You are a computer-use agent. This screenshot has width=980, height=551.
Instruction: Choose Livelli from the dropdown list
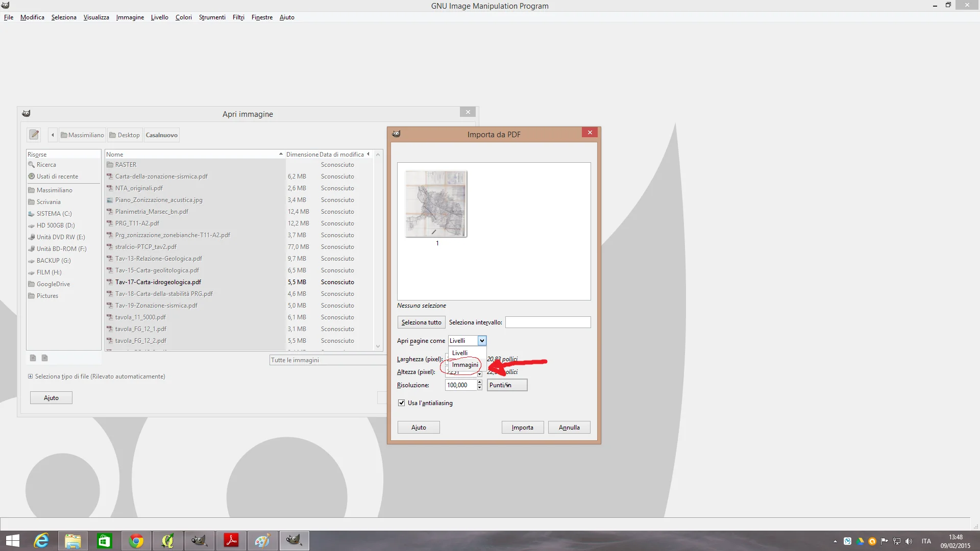point(459,353)
